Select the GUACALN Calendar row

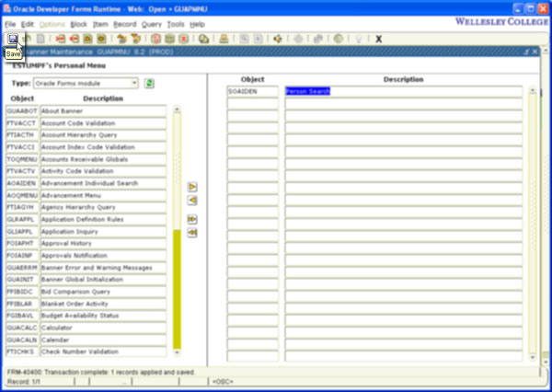[86, 340]
